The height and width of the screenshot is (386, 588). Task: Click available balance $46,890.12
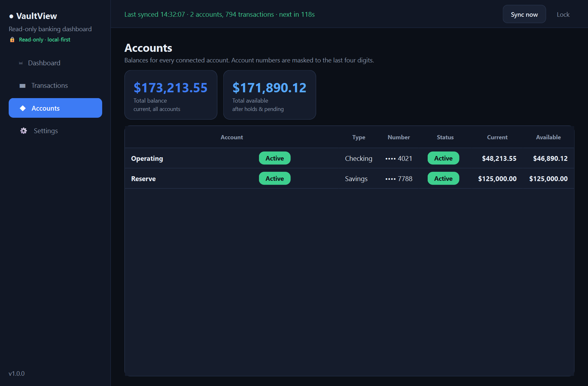(550, 159)
